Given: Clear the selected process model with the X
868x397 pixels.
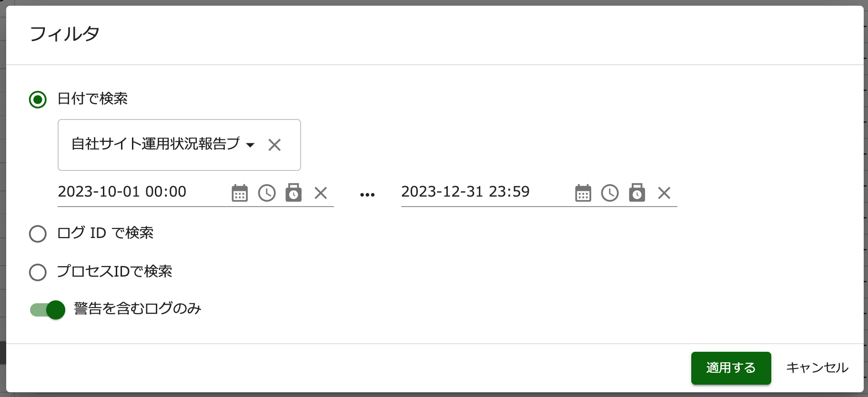Looking at the screenshot, I should tap(275, 145).
